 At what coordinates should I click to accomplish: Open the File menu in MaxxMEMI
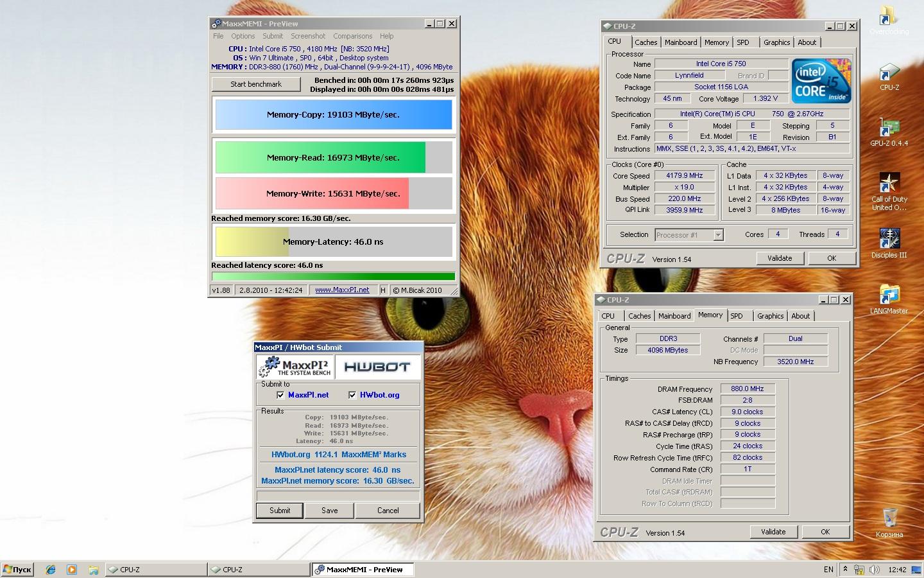(218, 36)
